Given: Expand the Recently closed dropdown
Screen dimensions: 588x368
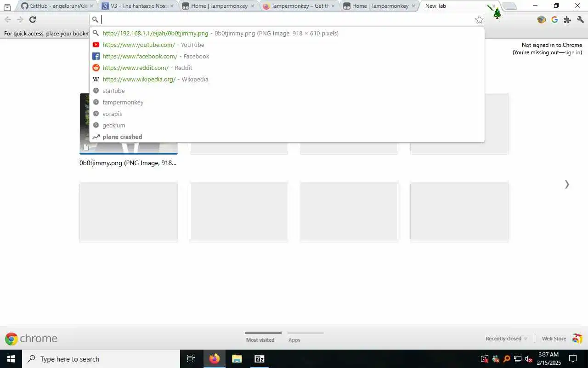Looking at the screenshot, I should click(x=507, y=339).
